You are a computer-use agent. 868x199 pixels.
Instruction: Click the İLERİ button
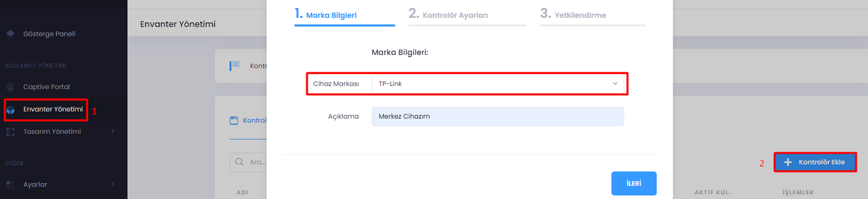pyautogui.click(x=634, y=184)
